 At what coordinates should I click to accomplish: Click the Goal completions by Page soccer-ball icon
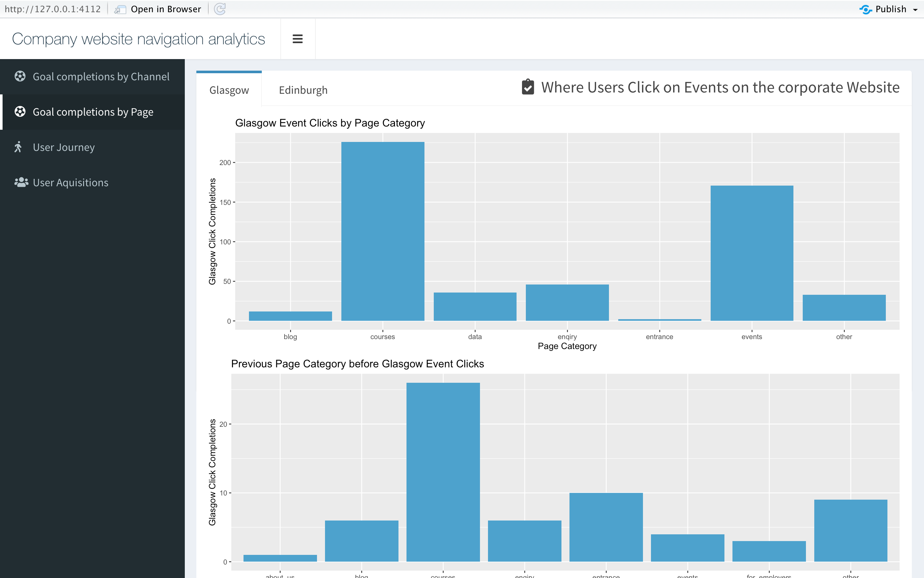(x=20, y=112)
